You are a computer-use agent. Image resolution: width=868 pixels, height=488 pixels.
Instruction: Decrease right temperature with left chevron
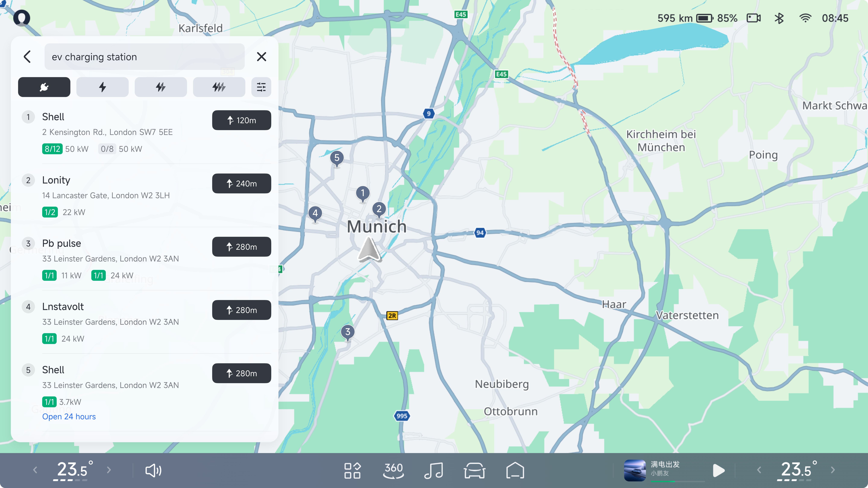coord(759,470)
